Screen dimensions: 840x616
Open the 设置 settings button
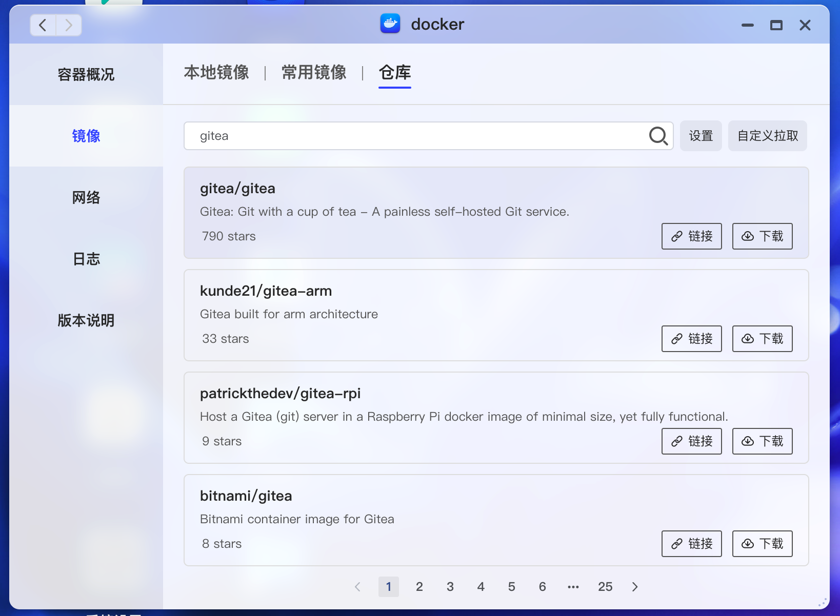click(x=701, y=136)
